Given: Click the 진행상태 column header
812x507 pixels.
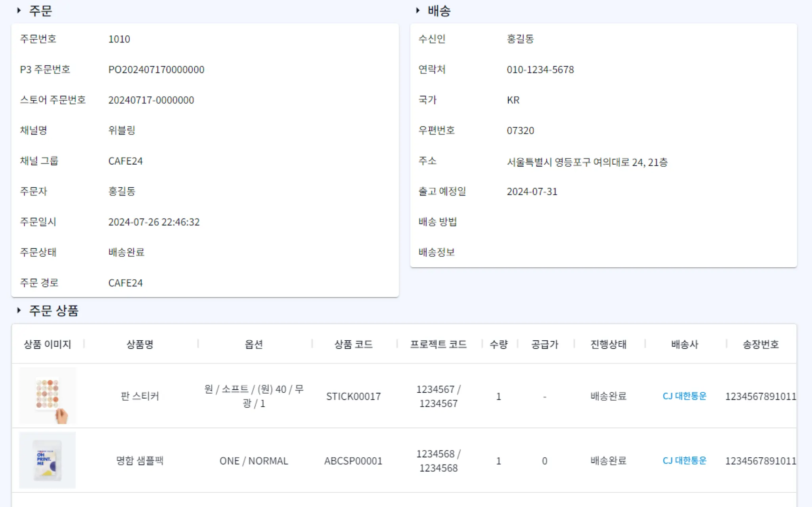Looking at the screenshot, I should pos(608,344).
